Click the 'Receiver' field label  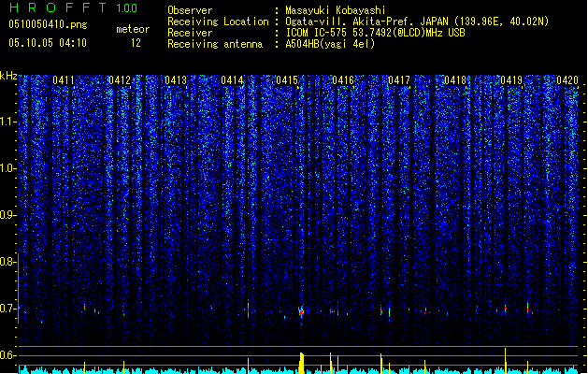(190, 33)
